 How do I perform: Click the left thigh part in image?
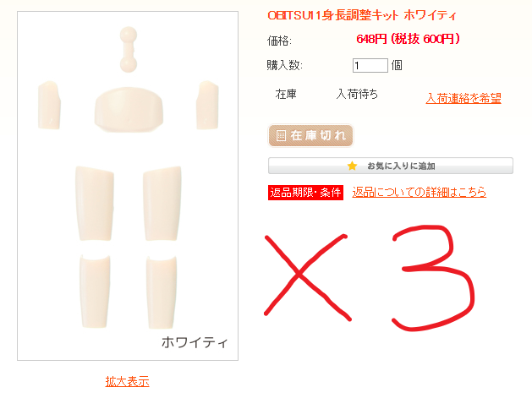[95, 204]
